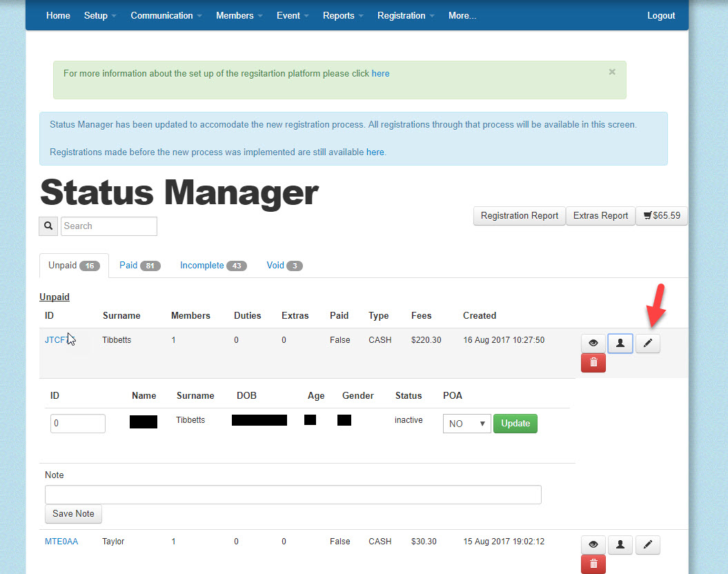This screenshot has height=574, width=728.
Task: Click the Gender header in member table
Action: point(357,396)
